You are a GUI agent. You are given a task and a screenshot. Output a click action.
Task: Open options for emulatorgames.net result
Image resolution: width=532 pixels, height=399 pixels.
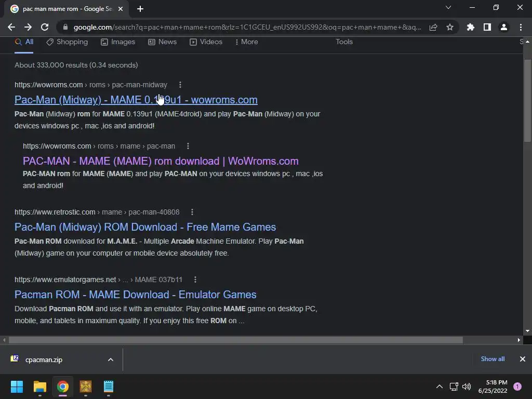point(195,280)
